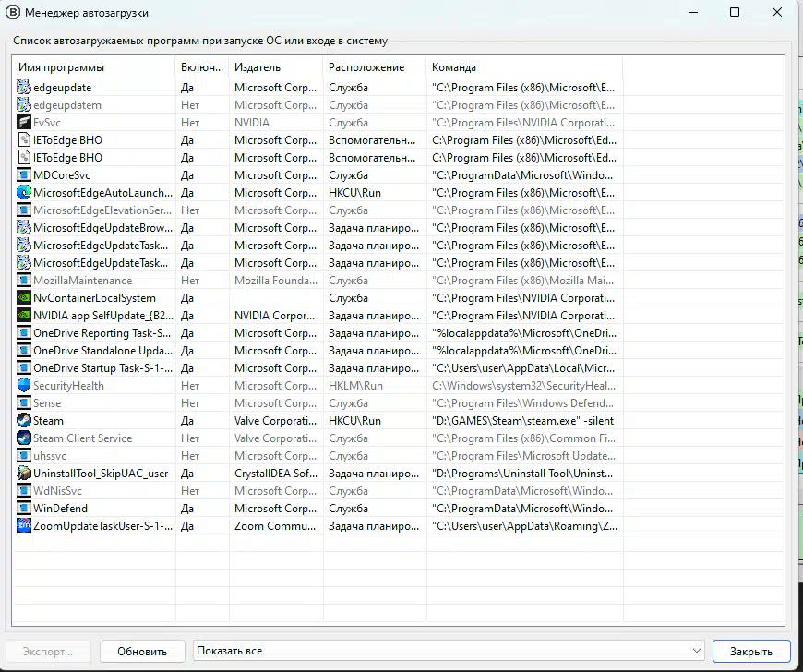Select the edgeupdate entry name
803x672 pixels.
[x=63, y=88]
